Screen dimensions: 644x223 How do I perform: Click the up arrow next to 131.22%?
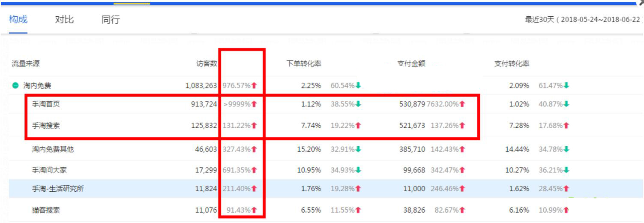coord(254,126)
